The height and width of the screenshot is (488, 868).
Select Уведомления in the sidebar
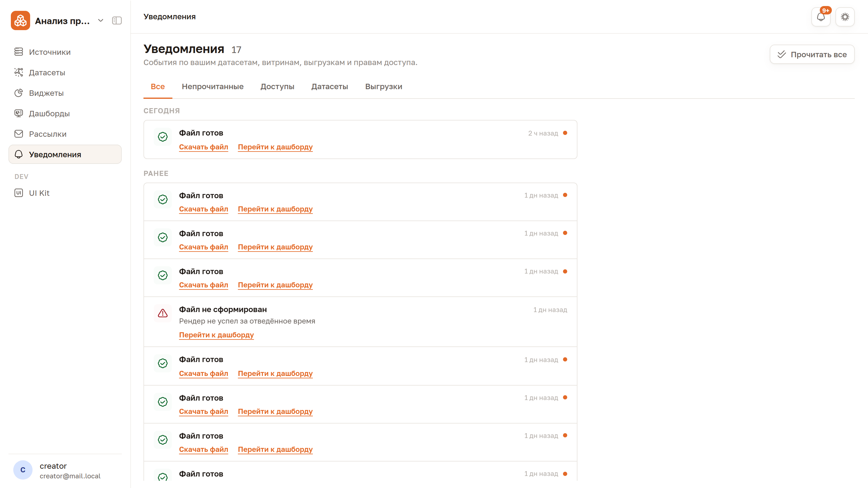[x=65, y=154]
